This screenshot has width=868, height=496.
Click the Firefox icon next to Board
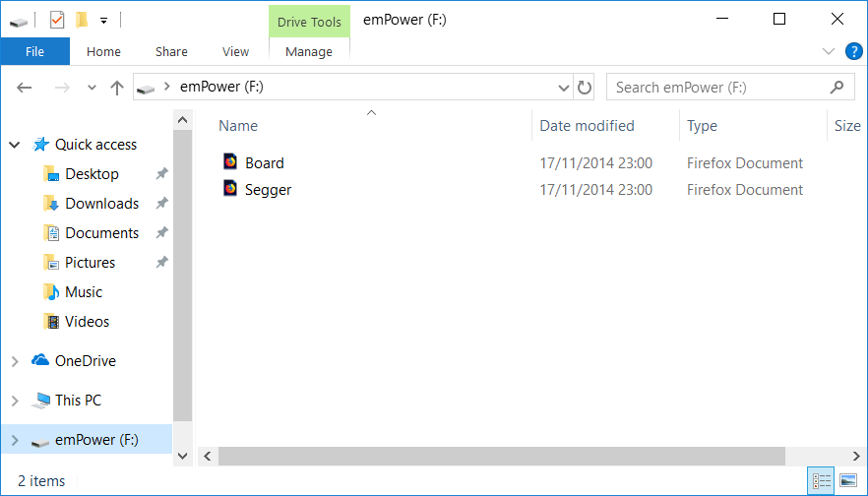tap(230, 161)
